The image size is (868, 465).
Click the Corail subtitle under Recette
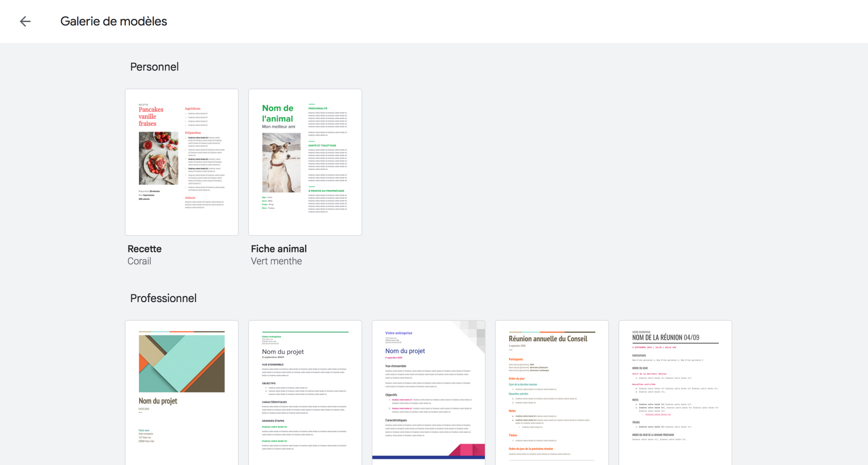pyautogui.click(x=139, y=261)
